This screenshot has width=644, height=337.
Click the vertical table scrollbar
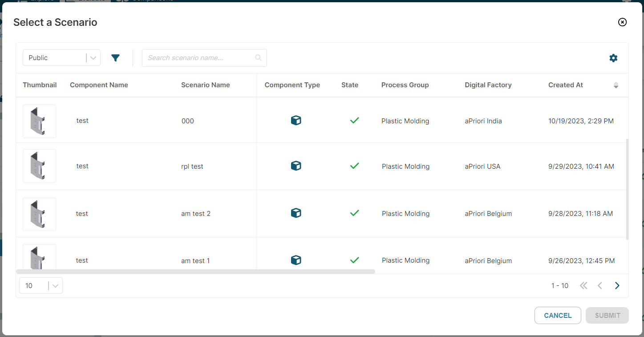tap(627, 189)
